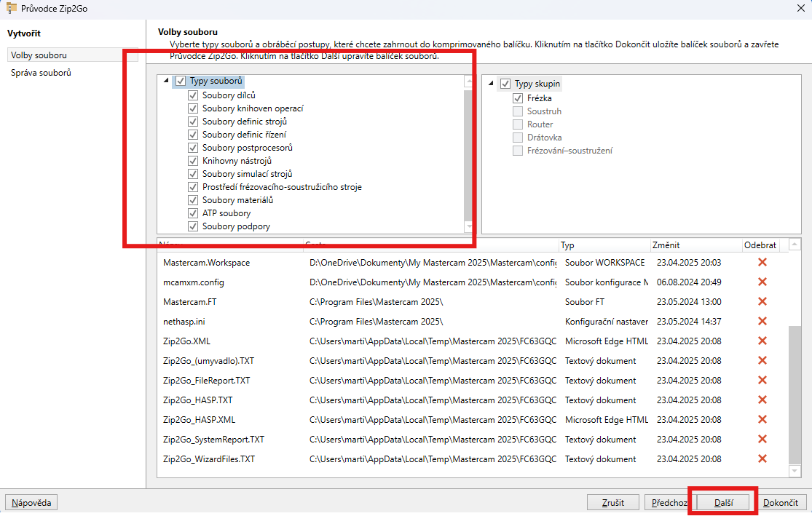
Task: Delete nethasp.ini entry via red X
Action: click(762, 321)
